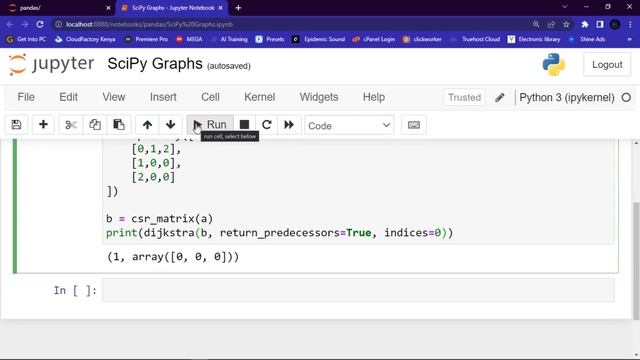Click the Logout button

tap(607, 64)
